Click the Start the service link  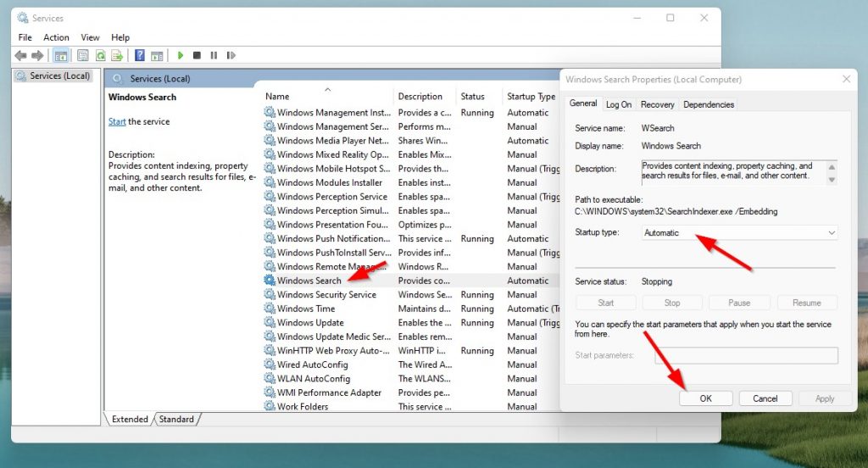(117, 121)
